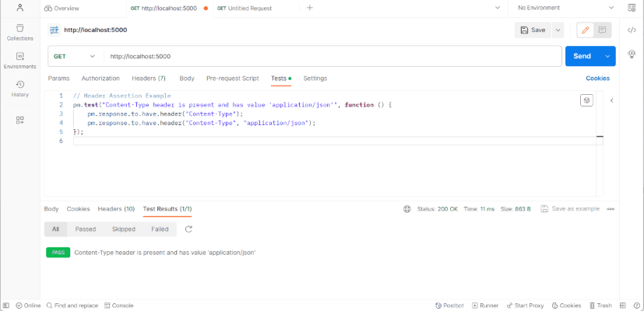Click the Send button
Image resolution: width=644 pixels, height=311 pixels.
[x=582, y=56]
